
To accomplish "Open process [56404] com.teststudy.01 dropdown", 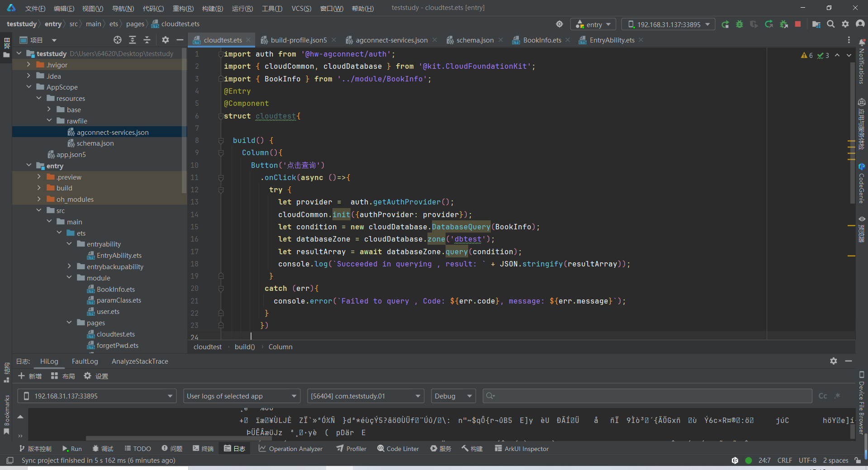I will (x=365, y=396).
